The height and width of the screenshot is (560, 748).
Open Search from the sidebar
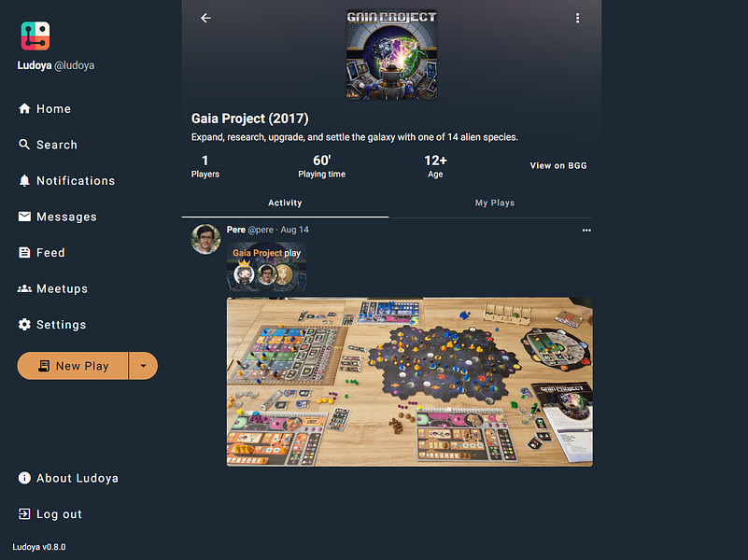point(48,145)
